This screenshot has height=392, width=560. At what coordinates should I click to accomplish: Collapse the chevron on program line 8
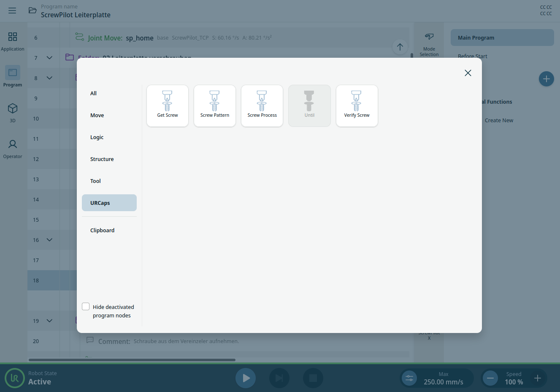coord(49,78)
